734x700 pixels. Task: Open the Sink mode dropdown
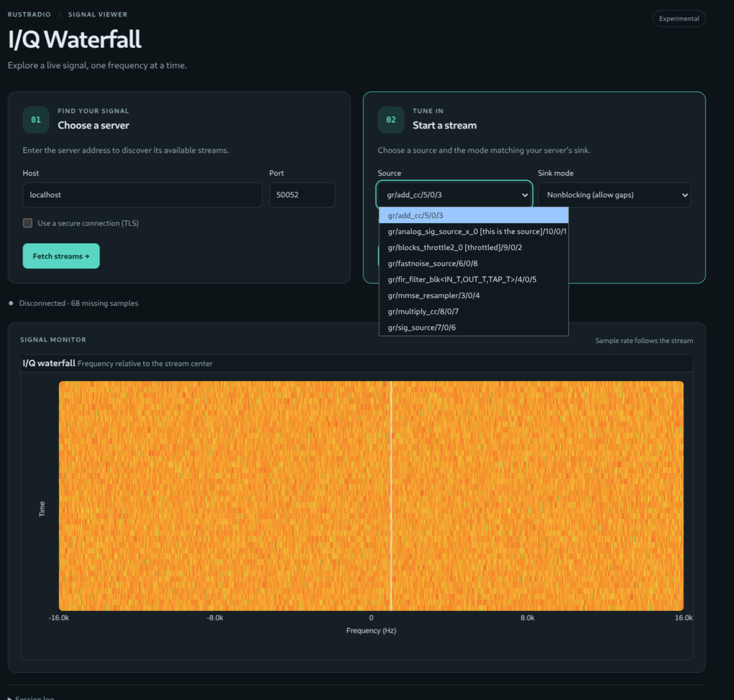pyautogui.click(x=614, y=195)
